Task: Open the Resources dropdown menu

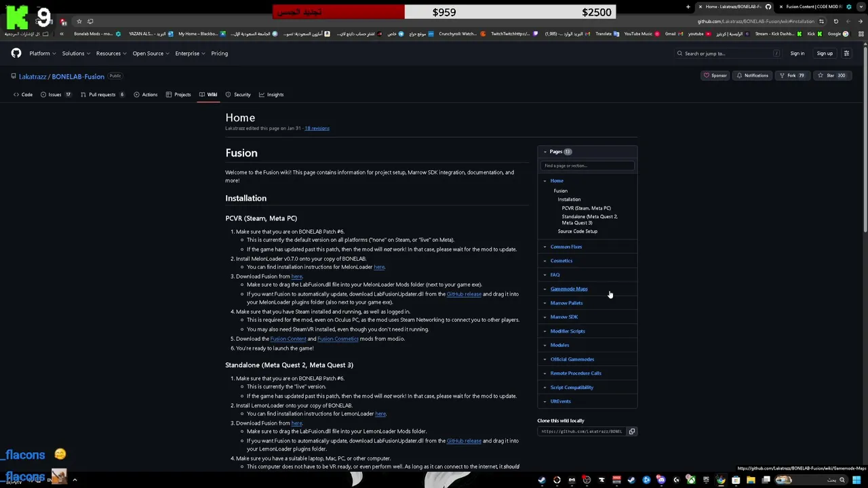Action: 111,54
